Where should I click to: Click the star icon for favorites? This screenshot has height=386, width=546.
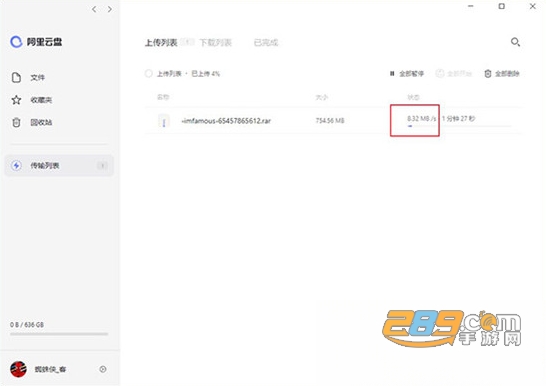16,100
